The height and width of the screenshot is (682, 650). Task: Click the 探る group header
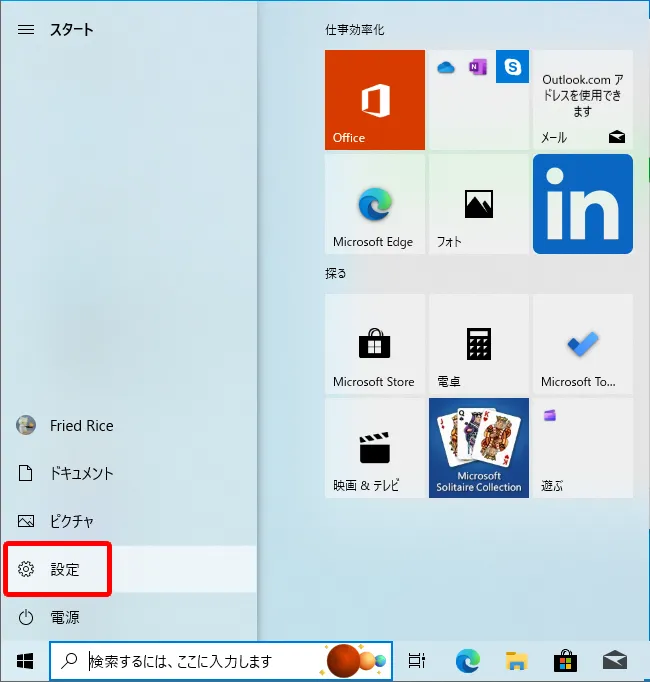[335, 274]
